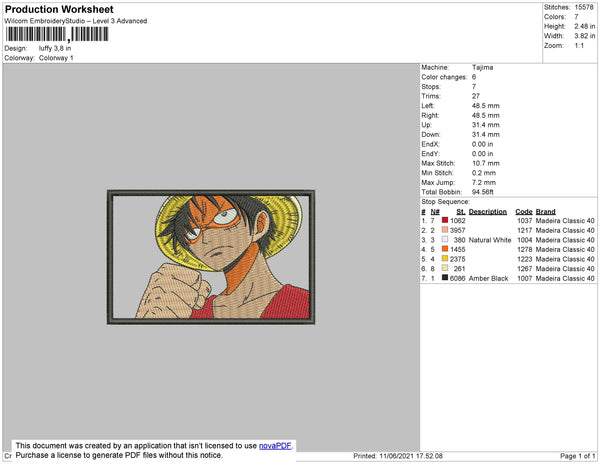The width and height of the screenshot is (600, 464).
Task: Click 'Wilcom EmbroideryStudio – Level 3 Advanced' text
Action: pos(76,21)
